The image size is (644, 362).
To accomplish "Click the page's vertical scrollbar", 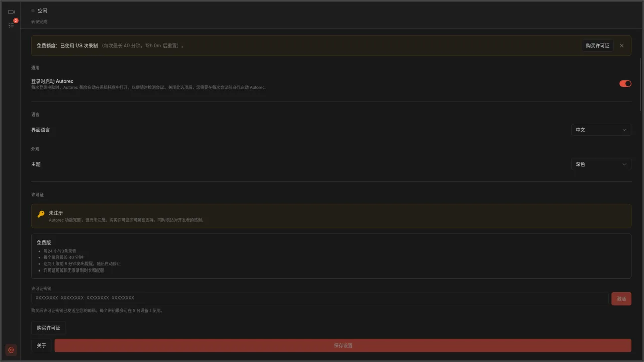I will coord(640,84).
